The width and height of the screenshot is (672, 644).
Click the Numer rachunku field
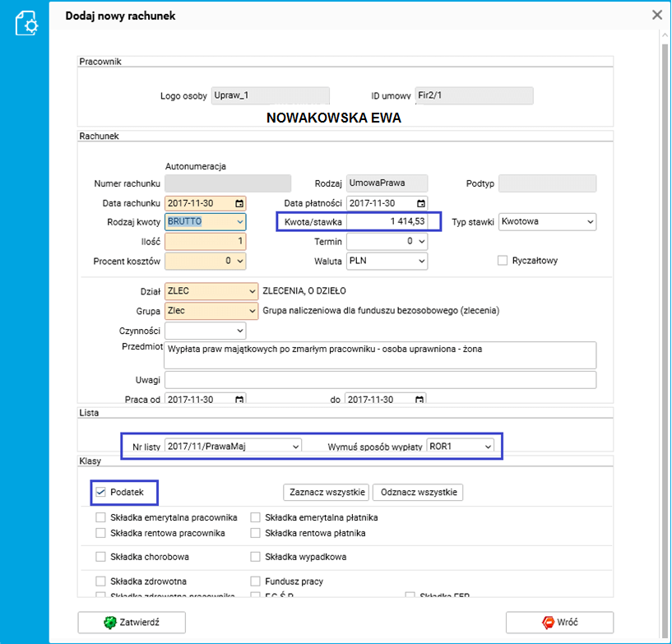(228, 183)
